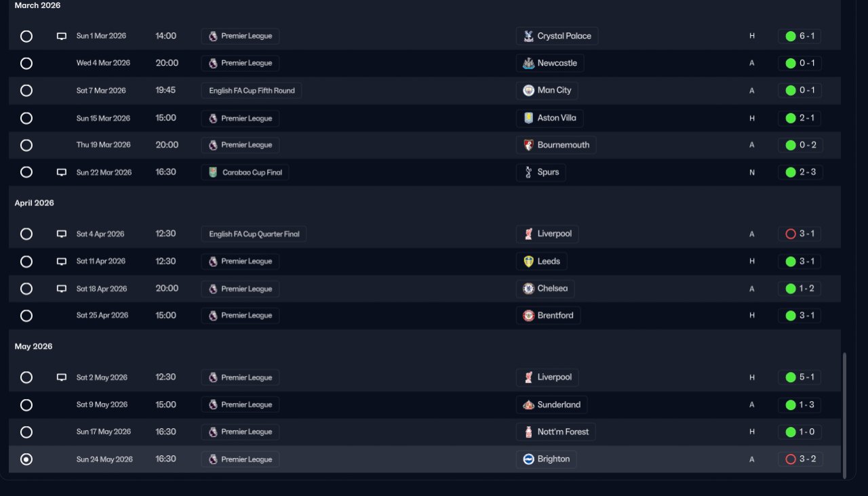Click the vertical scrollbar on the fixtures list
This screenshot has height=496, width=868.
844,415
